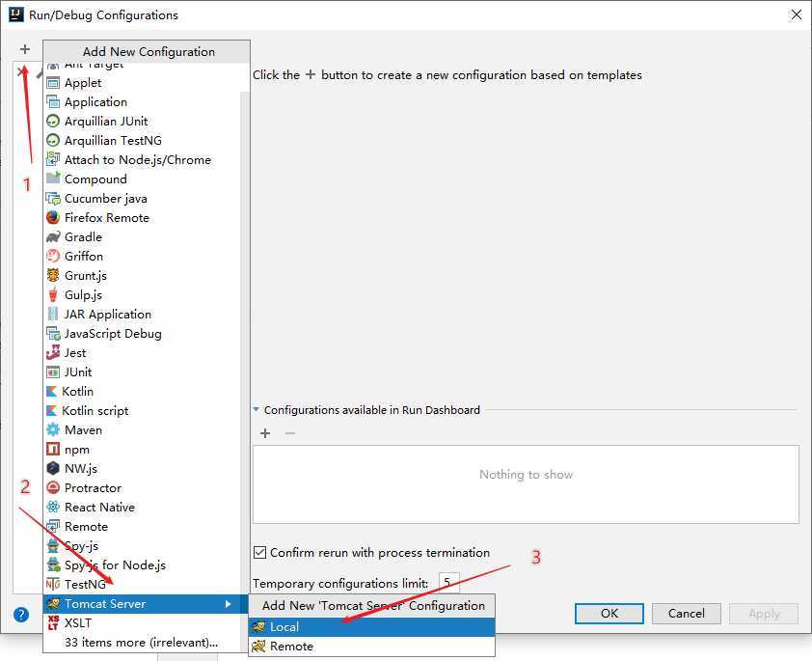Image resolution: width=812 pixels, height=661 pixels.
Task: Click the Griffon icon
Action: [x=53, y=256]
